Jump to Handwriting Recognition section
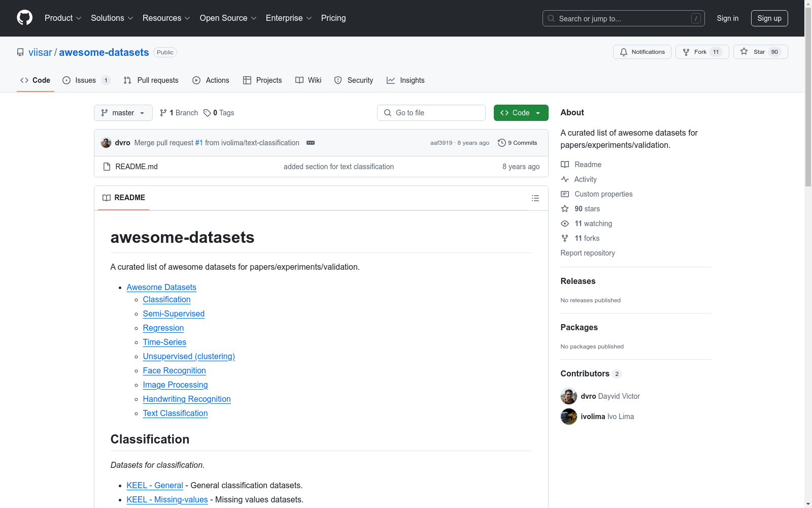Image resolution: width=812 pixels, height=508 pixels. (x=187, y=399)
